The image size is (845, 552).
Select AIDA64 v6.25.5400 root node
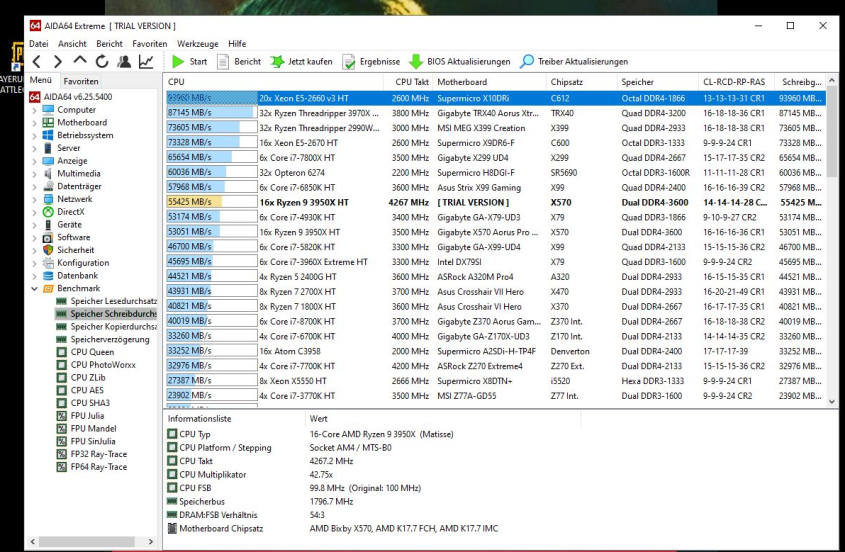(x=71, y=97)
